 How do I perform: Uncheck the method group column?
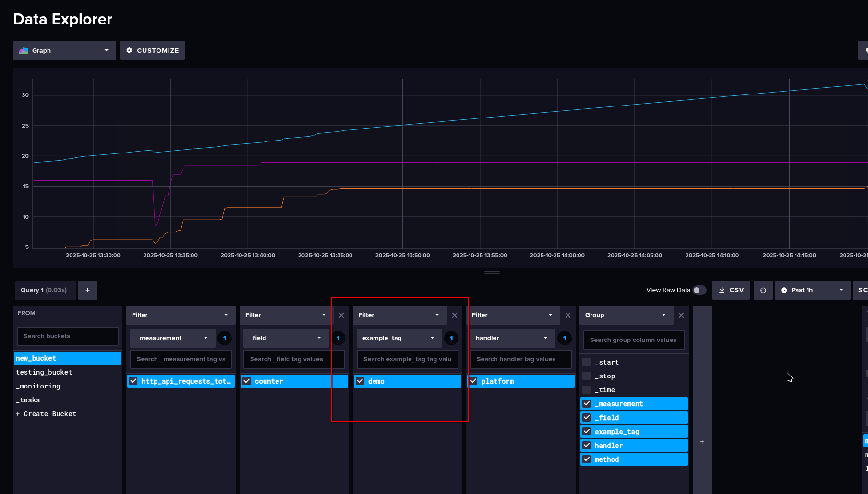pyautogui.click(x=587, y=459)
